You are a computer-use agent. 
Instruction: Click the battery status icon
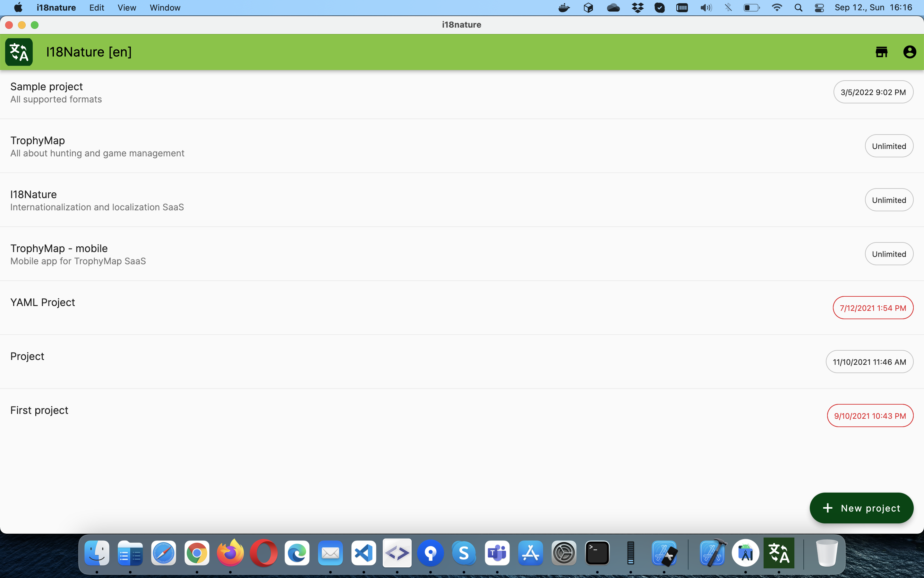pyautogui.click(x=751, y=8)
